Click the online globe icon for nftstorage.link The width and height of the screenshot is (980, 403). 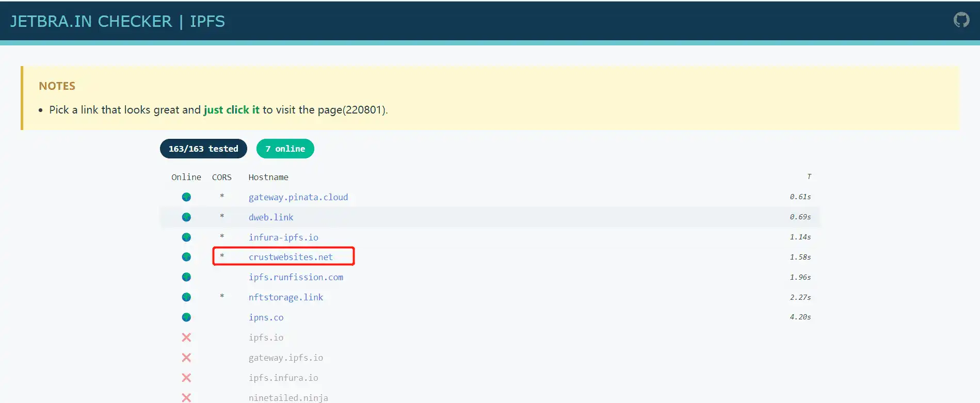(x=186, y=297)
